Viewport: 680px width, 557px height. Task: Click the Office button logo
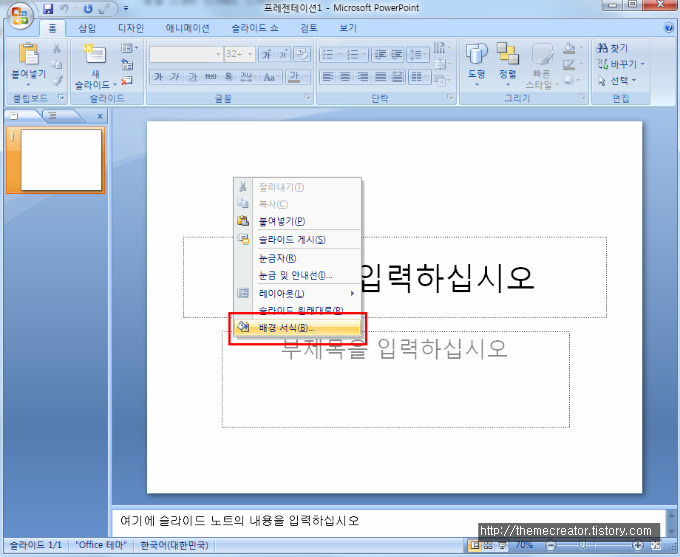click(x=20, y=16)
